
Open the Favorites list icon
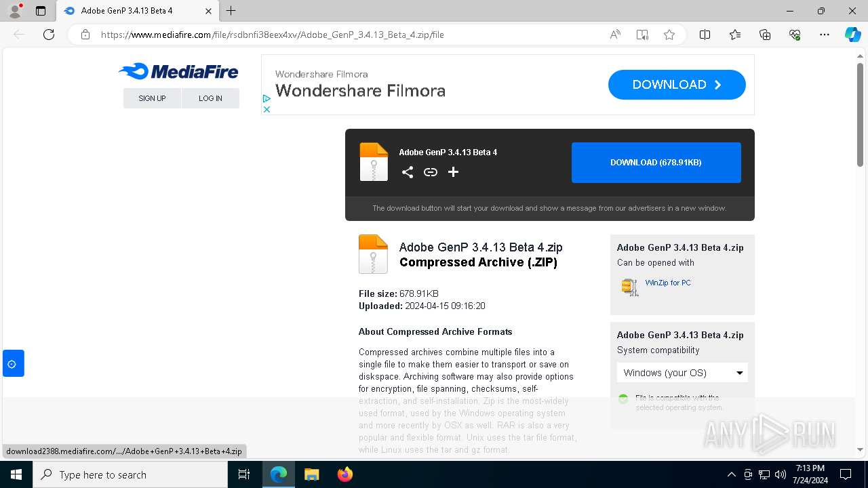[735, 35]
